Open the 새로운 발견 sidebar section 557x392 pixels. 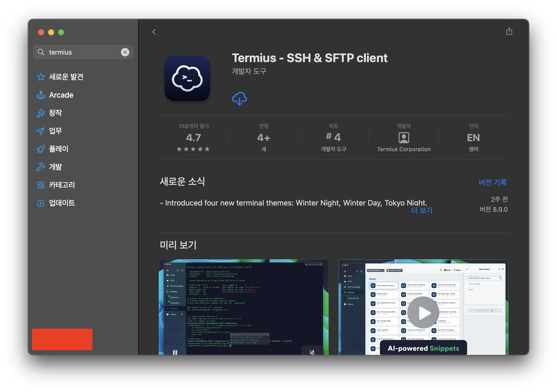coord(66,77)
